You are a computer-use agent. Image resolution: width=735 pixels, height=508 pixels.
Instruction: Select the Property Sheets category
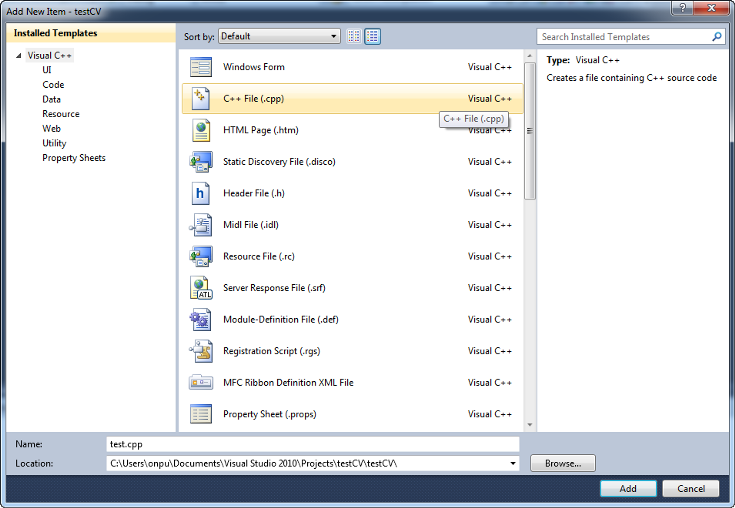coord(74,158)
